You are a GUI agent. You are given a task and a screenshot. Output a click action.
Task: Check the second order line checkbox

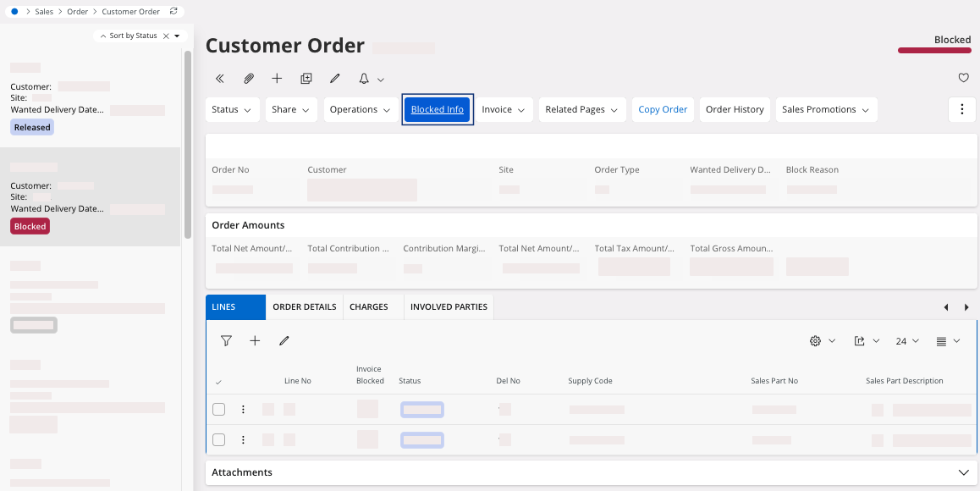pos(219,440)
